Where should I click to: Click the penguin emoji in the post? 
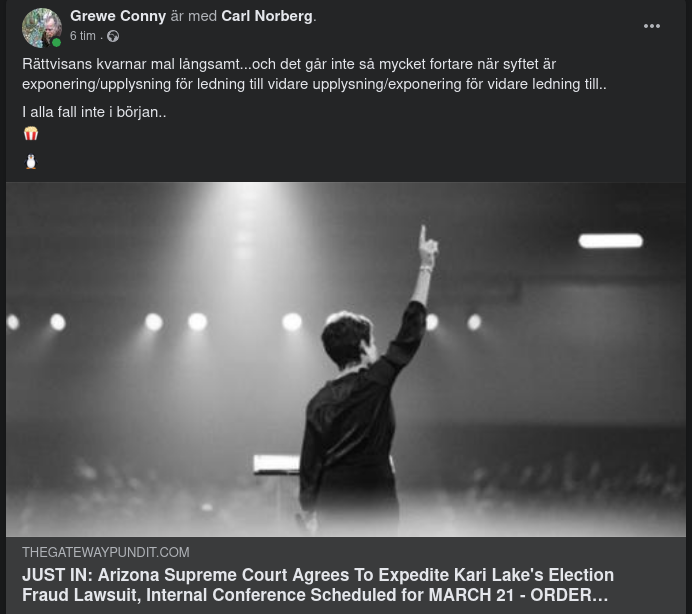pos(31,162)
